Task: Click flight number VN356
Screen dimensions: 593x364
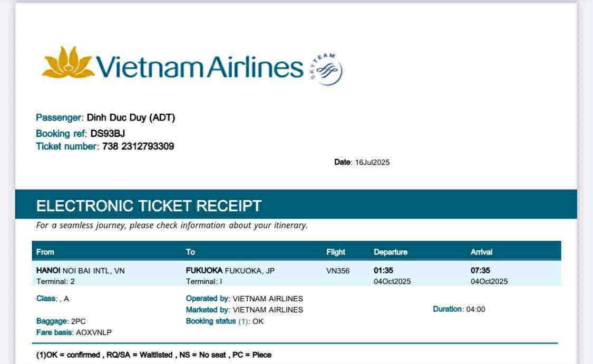Action: 338,271
